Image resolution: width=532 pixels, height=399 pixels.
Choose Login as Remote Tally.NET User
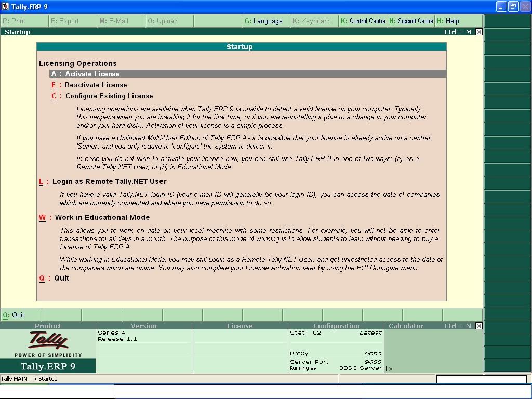103,181
